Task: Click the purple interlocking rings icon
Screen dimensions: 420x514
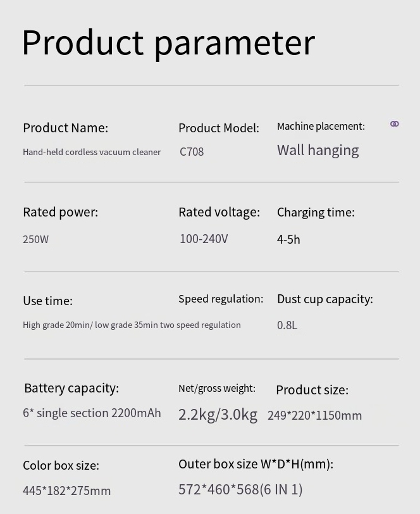Action: (x=395, y=124)
